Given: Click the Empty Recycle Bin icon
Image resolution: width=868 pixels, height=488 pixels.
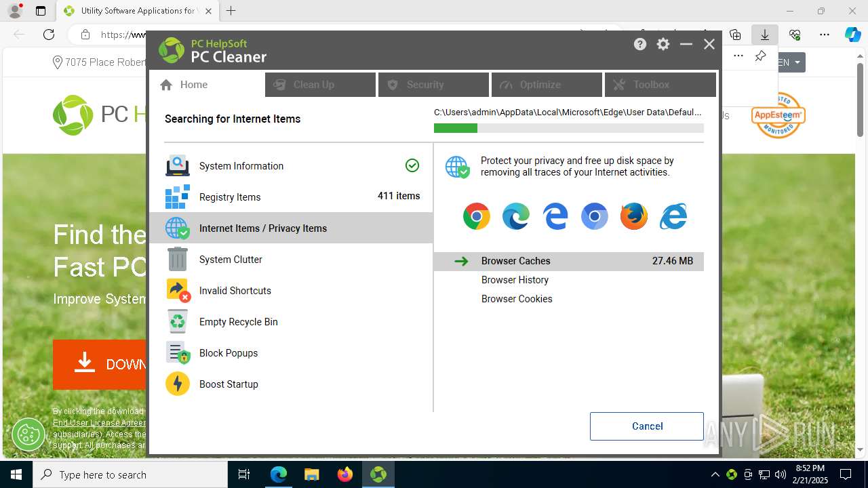Looking at the screenshot, I should [178, 321].
